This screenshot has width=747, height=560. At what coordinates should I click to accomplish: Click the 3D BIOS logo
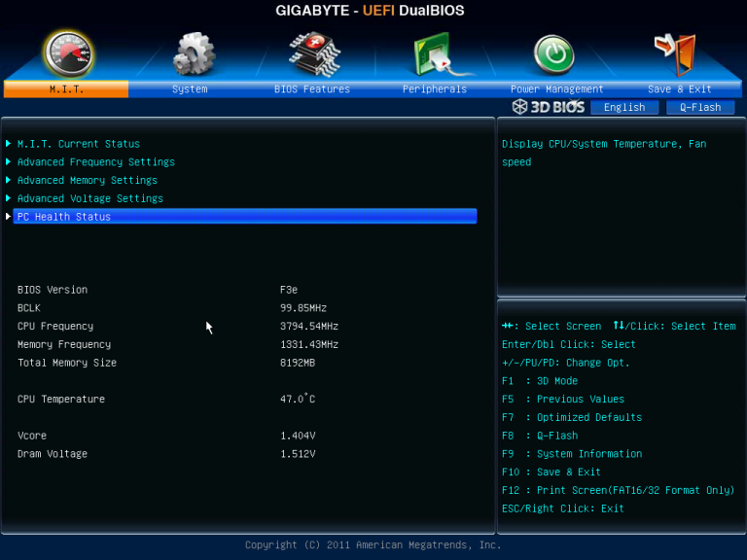point(549,107)
